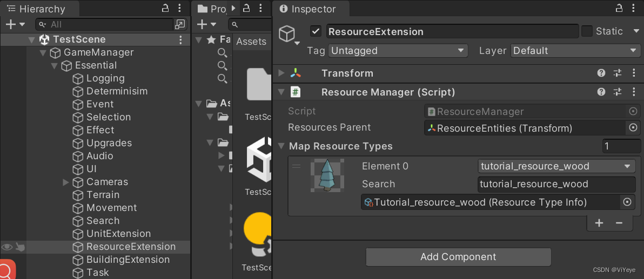Toggle ResourceExtension active checkbox
Image resolution: width=644 pixels, height=279 pixels.
pyautogui.click(x=316, y=31)
